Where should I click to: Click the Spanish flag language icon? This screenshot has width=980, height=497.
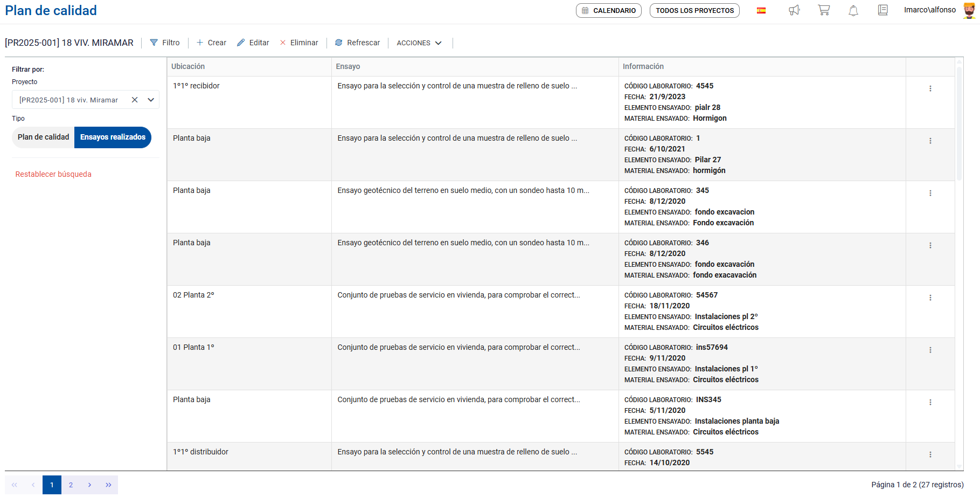click(761, 11)
